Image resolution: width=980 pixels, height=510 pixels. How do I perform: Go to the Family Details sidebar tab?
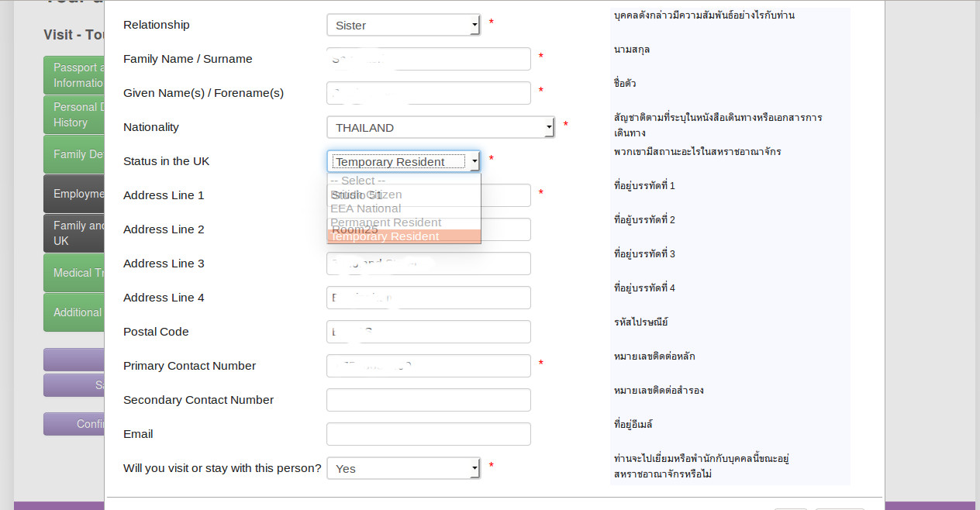[x=75, y=154]
